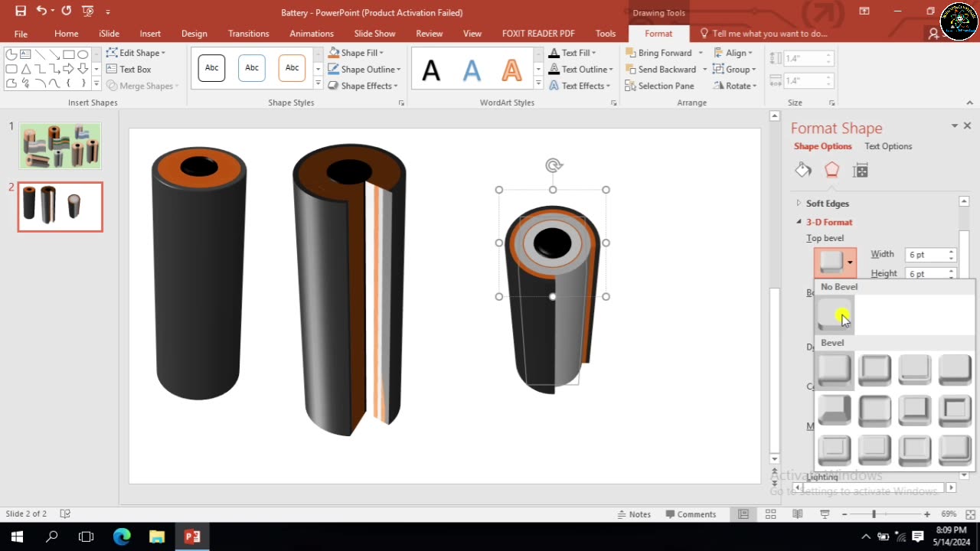Click the black A WordArt style
The height and width of the screenshot is (551, 980).
pyautogui.click(x=431, y=70)
